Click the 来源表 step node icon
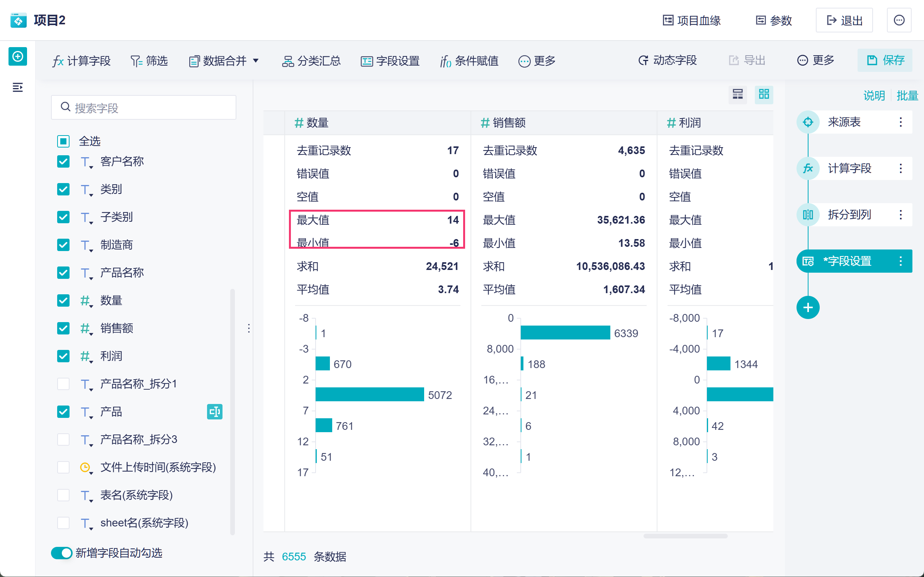The image size is (924, 577). coord(807,122)
